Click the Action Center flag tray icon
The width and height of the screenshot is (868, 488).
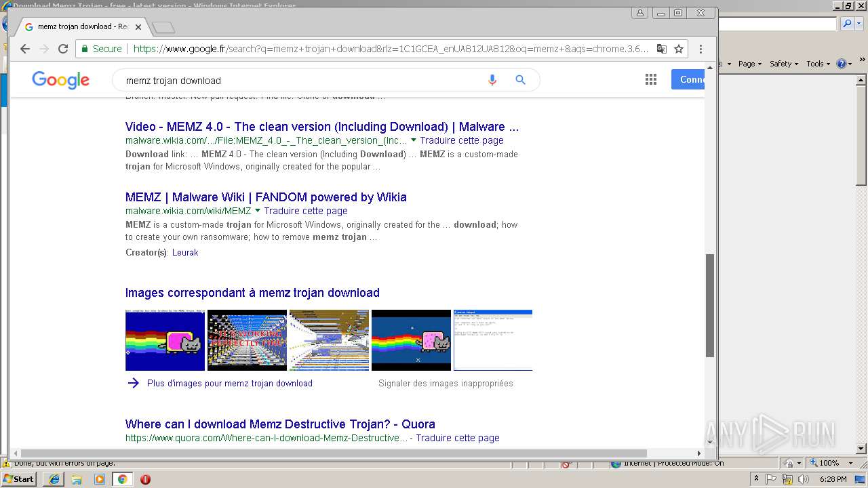click(771, 479)
